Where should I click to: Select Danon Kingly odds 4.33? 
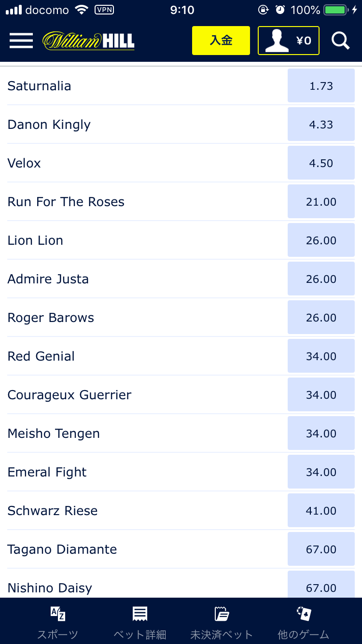(321, 124)
